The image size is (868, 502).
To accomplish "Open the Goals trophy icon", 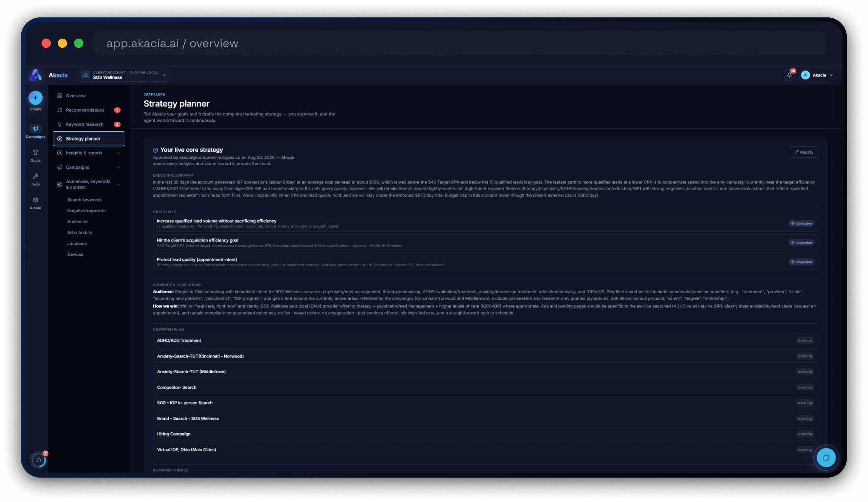I will (x=36, y=153).
